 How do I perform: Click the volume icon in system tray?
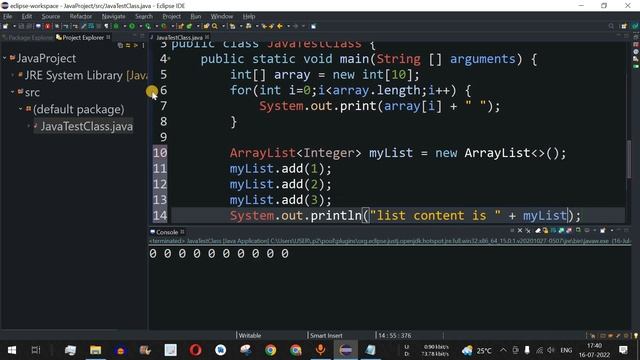click(x=551, y=350)
